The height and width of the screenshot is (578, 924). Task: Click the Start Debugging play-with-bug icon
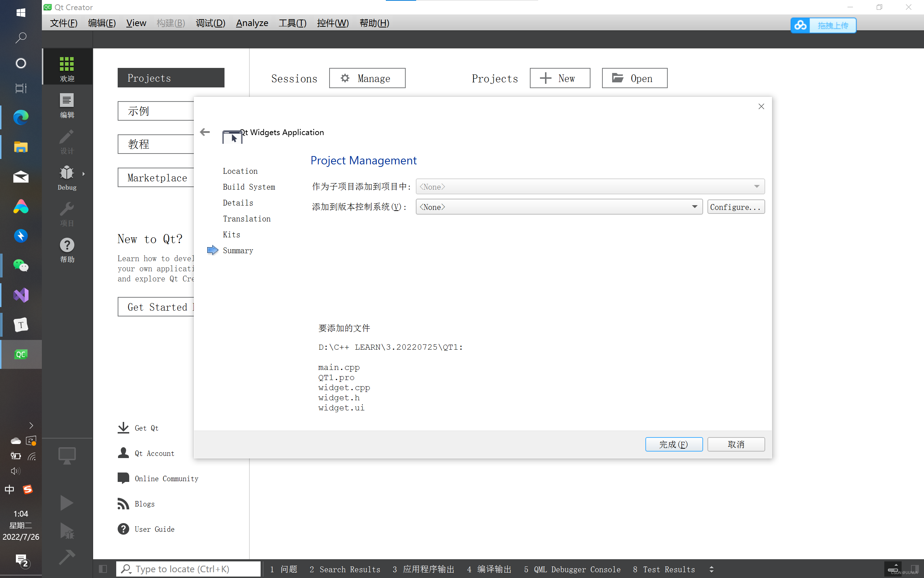[67, 531]
